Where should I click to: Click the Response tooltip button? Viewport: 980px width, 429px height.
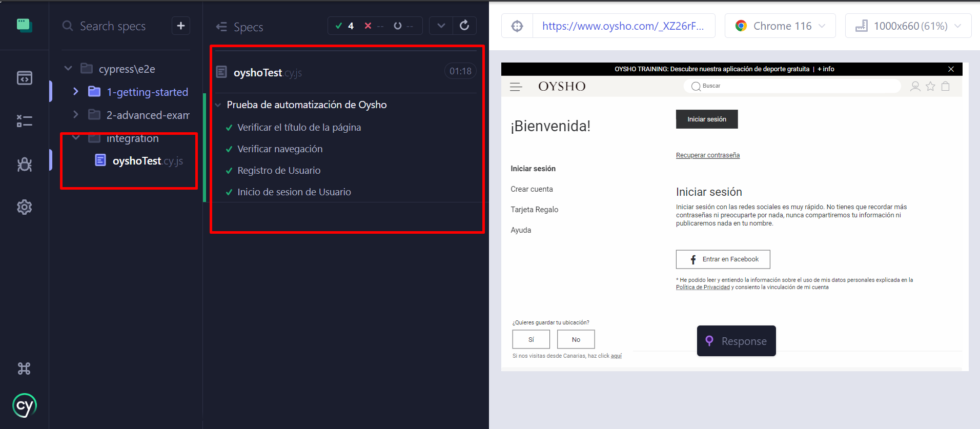737,341
